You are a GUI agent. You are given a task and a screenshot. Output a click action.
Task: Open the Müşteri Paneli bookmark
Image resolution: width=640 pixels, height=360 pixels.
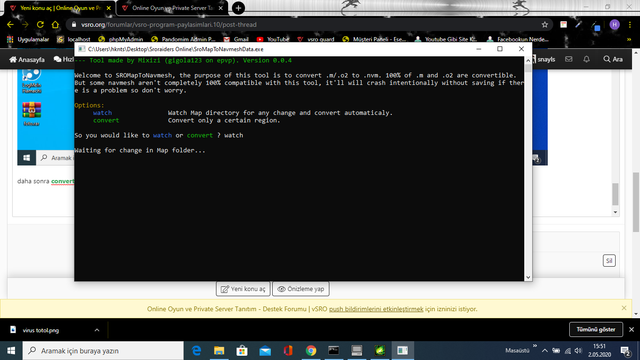point(374,39)
